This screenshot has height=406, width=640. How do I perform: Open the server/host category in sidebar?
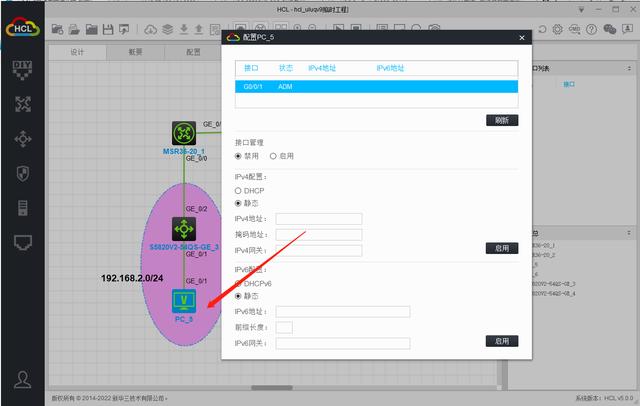tap(23, 208)
